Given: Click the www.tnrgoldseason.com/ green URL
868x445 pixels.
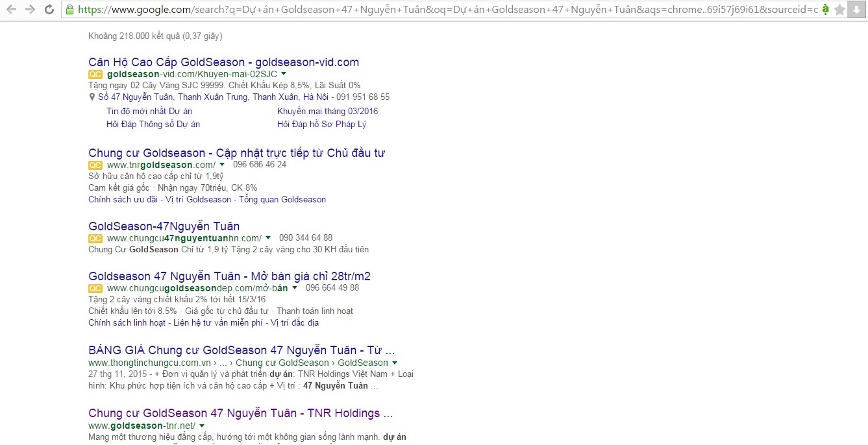Looking at the screenshot, I should (x=161, y=165).
